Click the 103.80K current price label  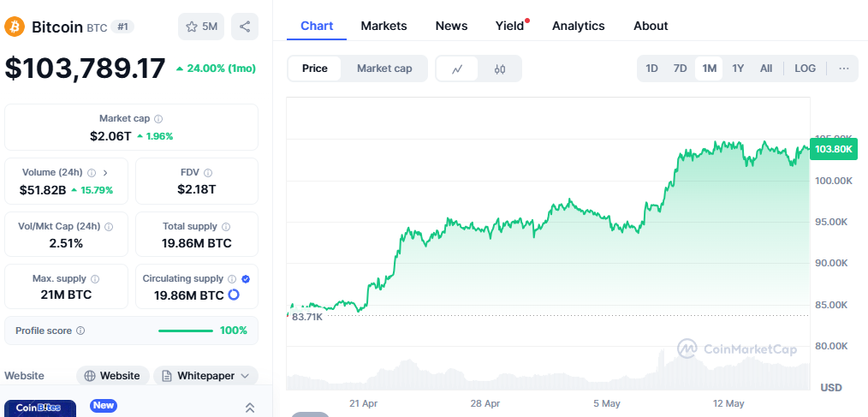pyautogui.click(x=834, y=149)
